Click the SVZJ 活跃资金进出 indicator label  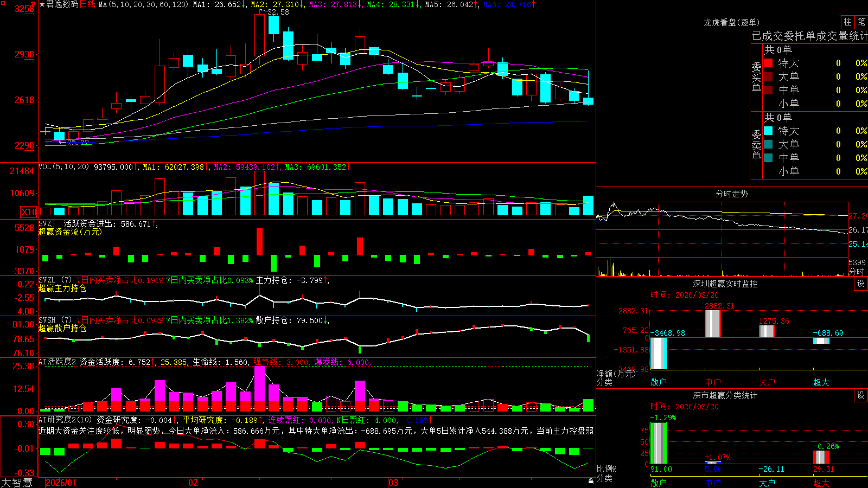76,224
